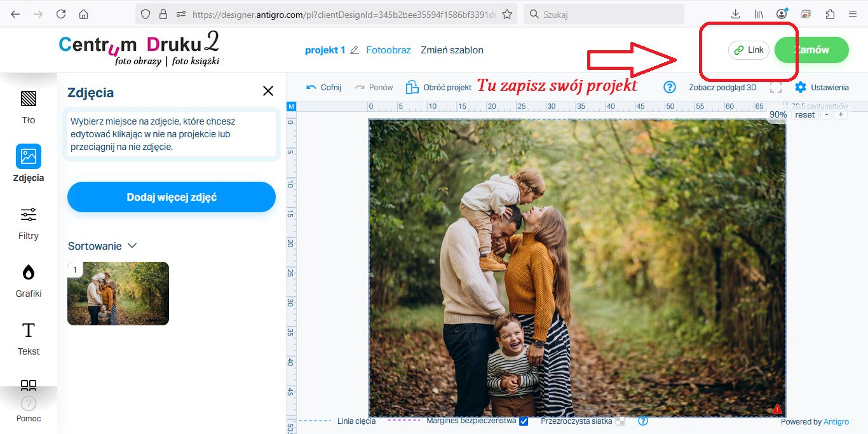Open Firefox application menu

click(853, 14)
